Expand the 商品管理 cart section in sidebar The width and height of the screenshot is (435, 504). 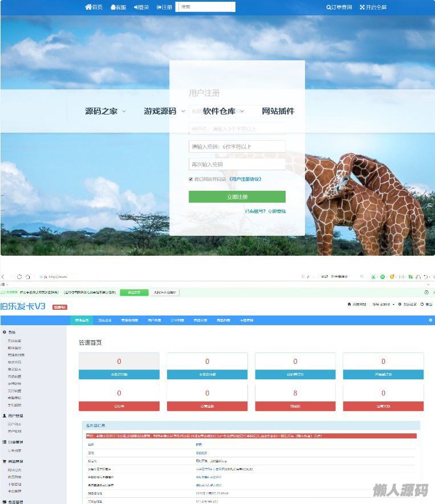13,461
